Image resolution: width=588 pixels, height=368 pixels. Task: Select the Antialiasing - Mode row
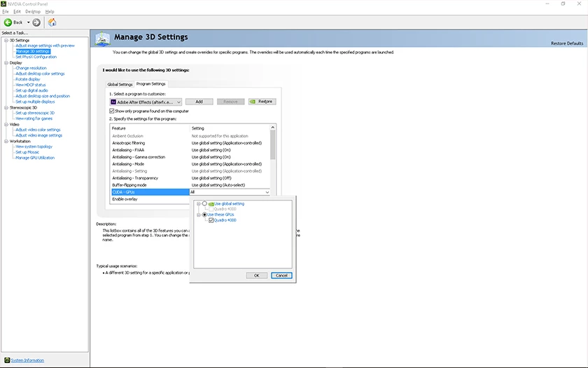(x=190, y=164)
